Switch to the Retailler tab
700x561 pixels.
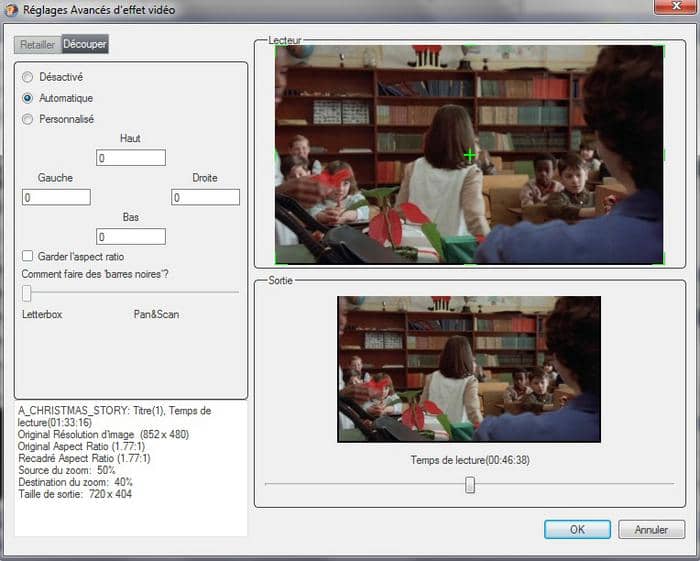pyautogui.click(x=38, y=45)
